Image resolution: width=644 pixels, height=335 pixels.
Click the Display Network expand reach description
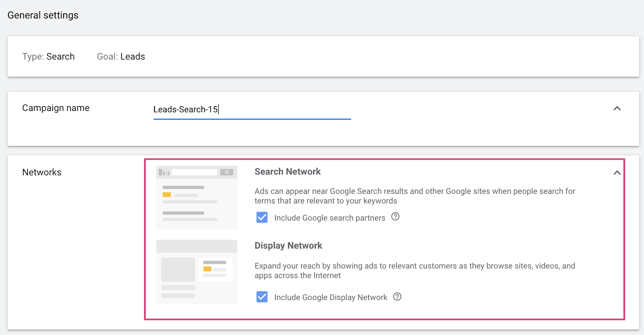[415, 271]
